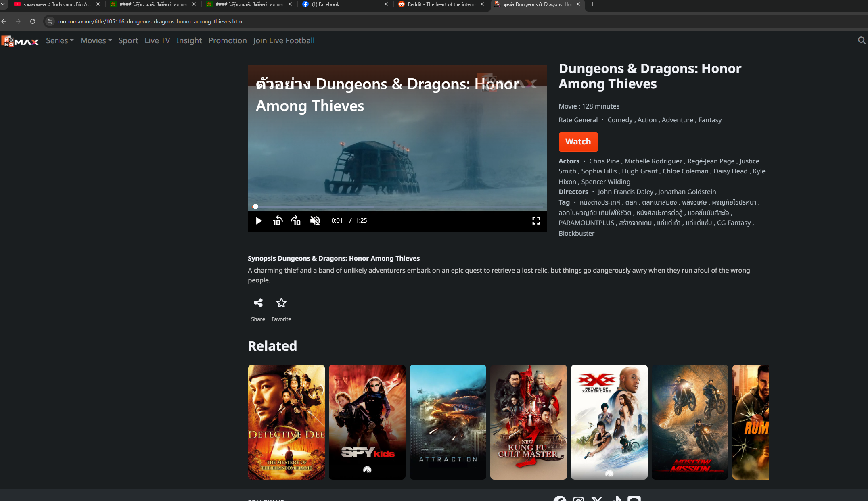The width and height of the screenshot is (868, 501).
Task: Add movie to Favorite with star
Action: tap(281, 309)
